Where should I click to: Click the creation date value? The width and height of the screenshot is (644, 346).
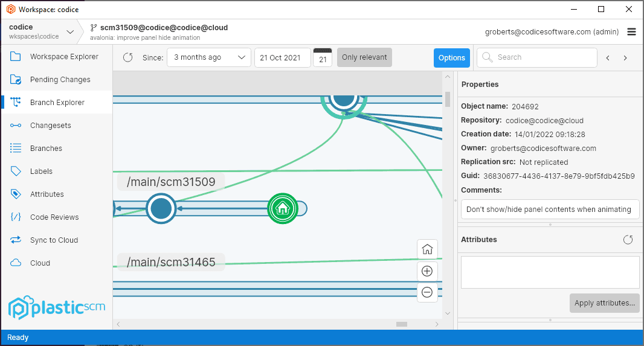pyautogui.click(x=550, y=134)
